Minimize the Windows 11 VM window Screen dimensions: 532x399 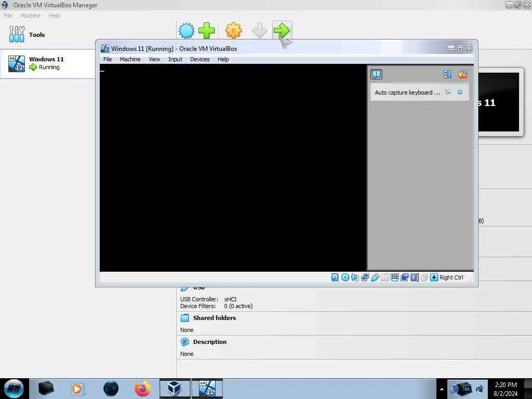click(451, 49)
